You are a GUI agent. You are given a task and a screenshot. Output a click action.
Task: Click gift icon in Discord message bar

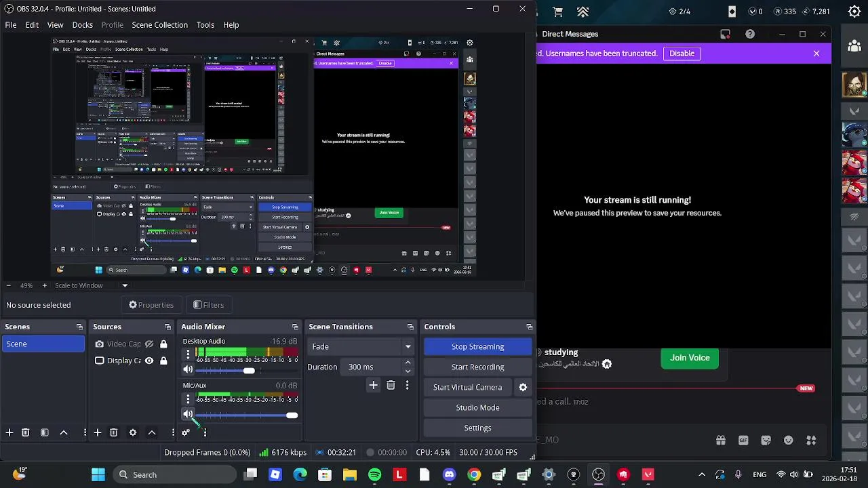click(721, 440)
